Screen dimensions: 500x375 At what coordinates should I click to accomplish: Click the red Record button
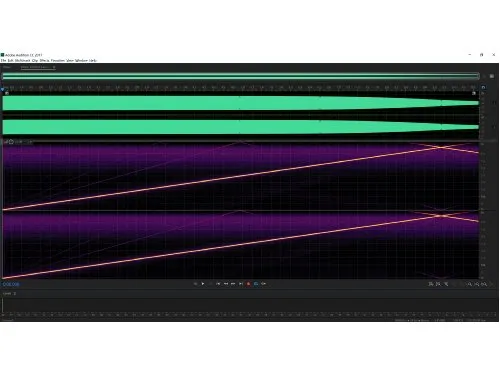[x=248, y=284]
